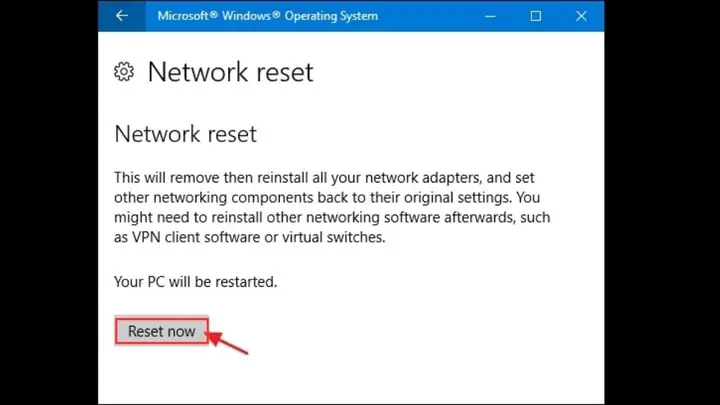Click the smaller Network reset section heading
The height and width of the screenshot is (405, 720).
[x=186, y=134]
